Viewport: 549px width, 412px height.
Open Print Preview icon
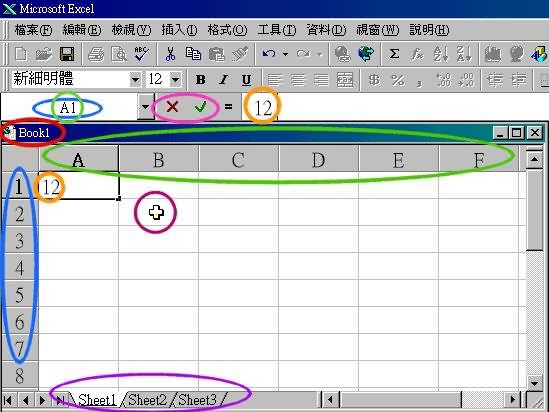click(119, 54)
